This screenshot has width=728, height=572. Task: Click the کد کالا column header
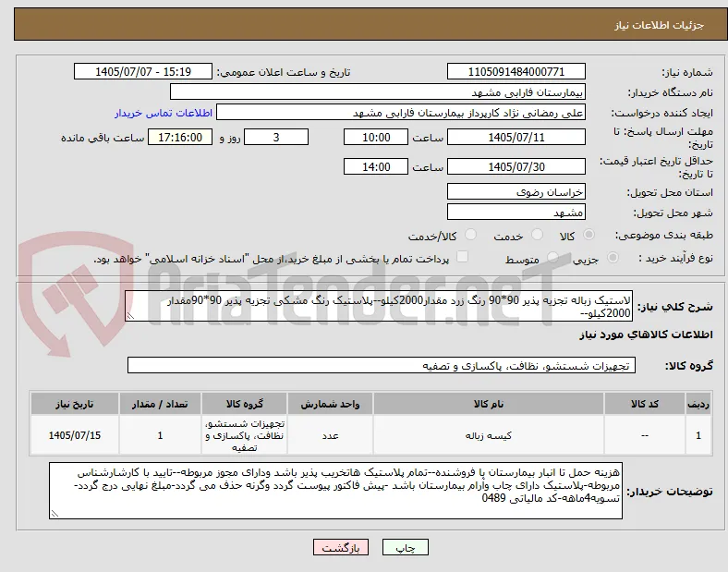click(645, 404)
